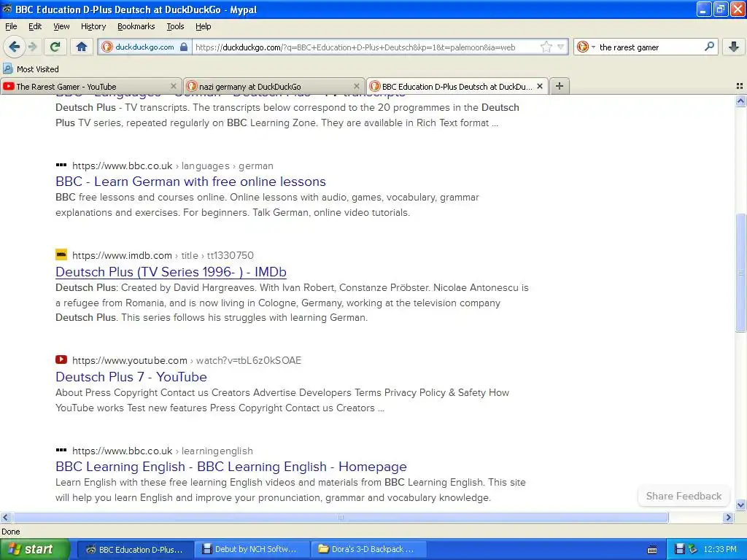Click the bbc.co.uk learningenglish URL

click(x=162, y=451)
